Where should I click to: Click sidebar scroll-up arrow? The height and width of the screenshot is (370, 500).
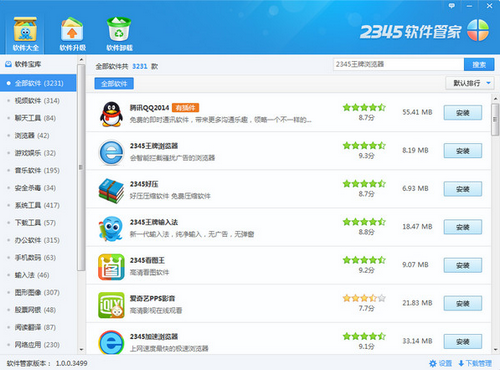[81, 60]
